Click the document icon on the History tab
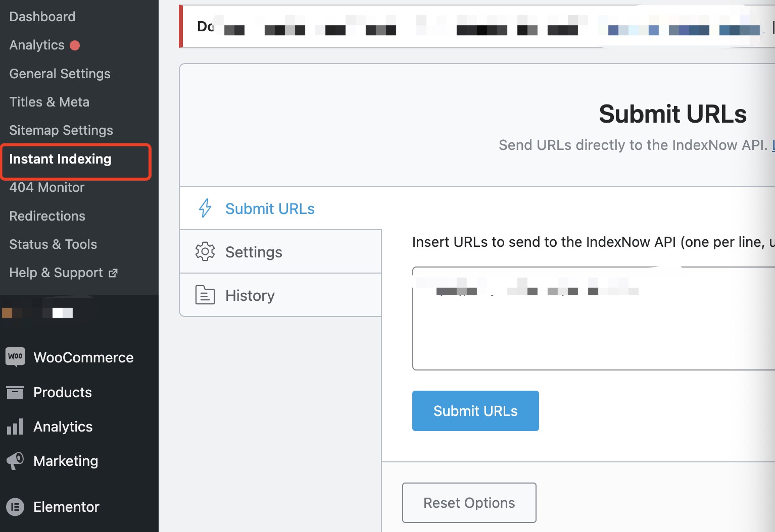 (x=205, y=295)
